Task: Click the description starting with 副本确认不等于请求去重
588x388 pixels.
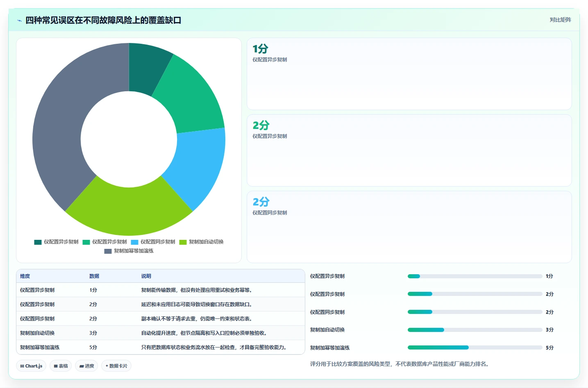Action: pos(197,319)
